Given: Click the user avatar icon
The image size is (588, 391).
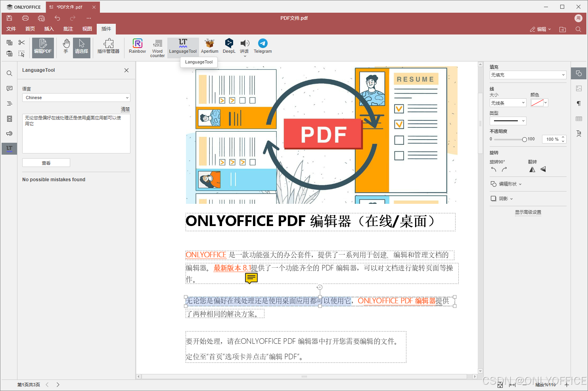Looking at the screenshot, I should 578,18.
